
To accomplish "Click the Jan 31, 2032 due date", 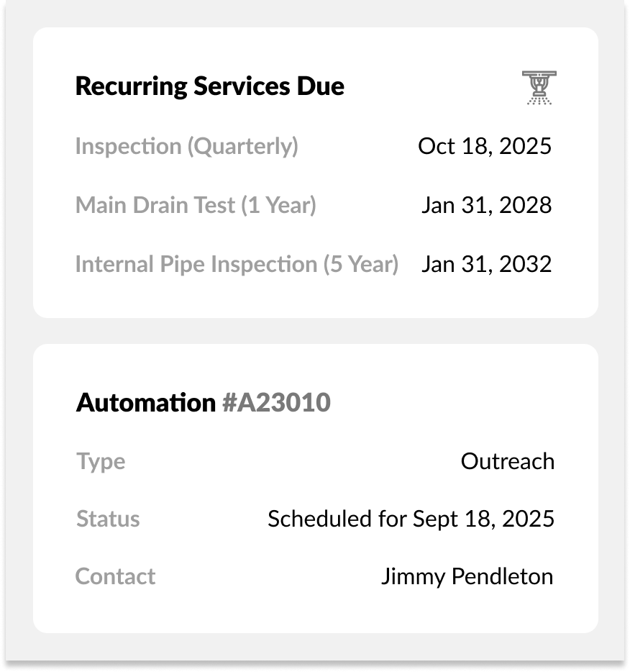I will 486,264.
